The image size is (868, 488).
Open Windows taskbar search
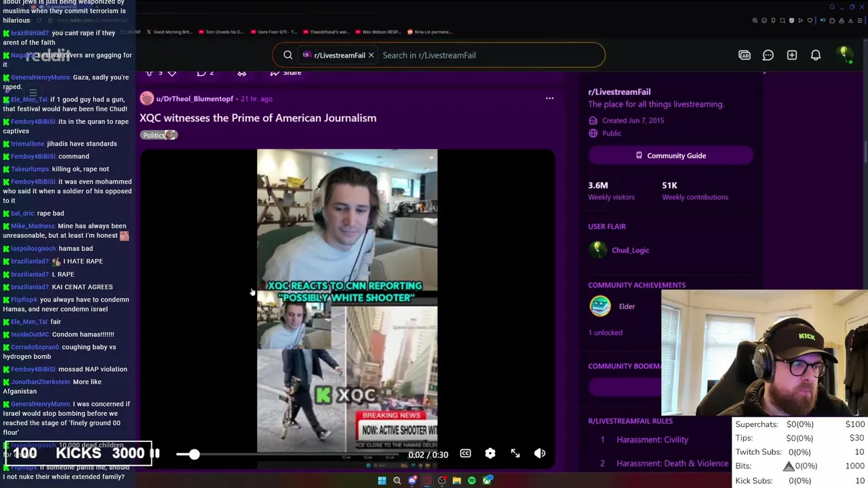pos(397,481)
